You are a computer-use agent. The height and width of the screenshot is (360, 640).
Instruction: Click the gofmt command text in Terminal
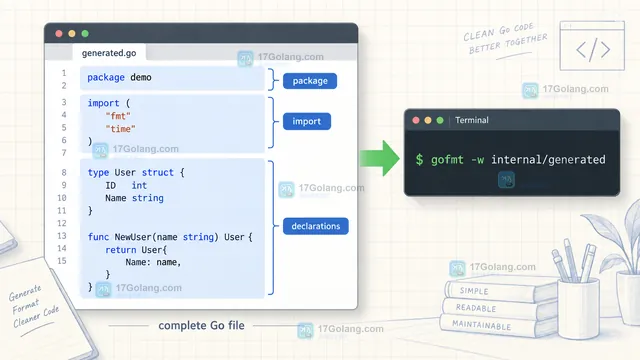click(447, 160)
